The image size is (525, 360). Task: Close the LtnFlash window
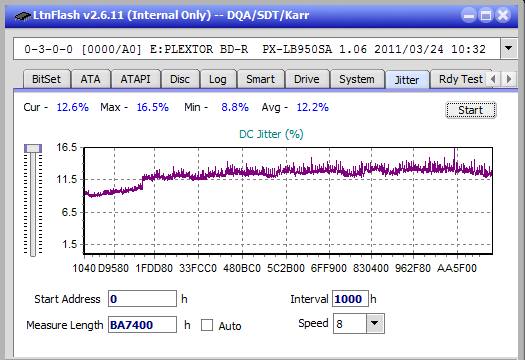(503, 15)
